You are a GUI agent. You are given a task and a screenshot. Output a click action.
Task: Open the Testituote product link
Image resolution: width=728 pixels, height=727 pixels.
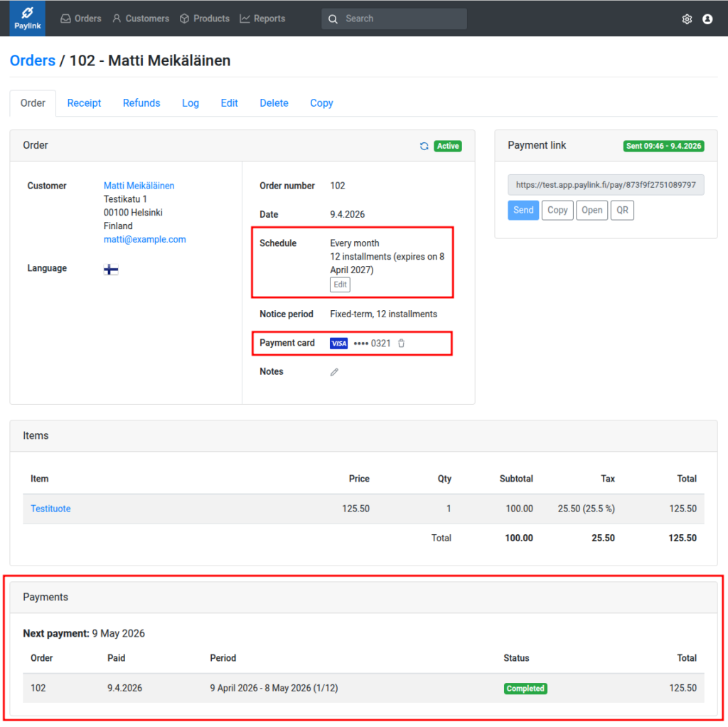pos(50,509)
